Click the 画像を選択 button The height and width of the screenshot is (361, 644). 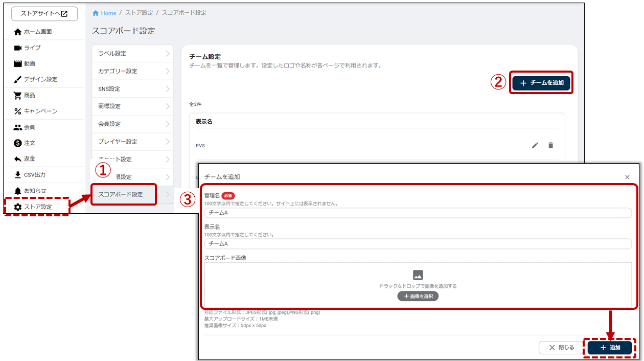coord(418,296)
